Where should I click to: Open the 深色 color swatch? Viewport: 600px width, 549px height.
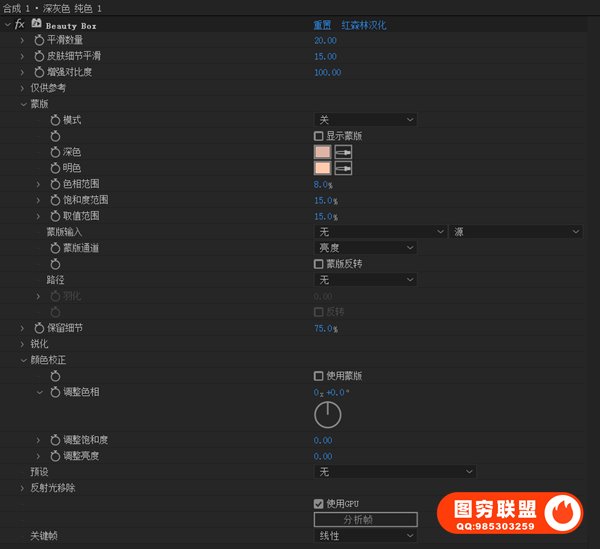[x=322, y=152]
